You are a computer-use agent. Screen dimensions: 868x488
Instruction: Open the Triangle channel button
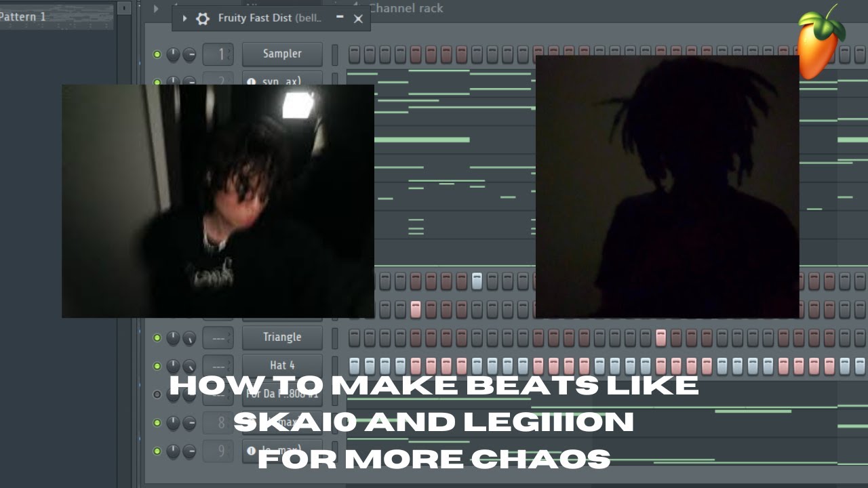click(x=282, y=338)
